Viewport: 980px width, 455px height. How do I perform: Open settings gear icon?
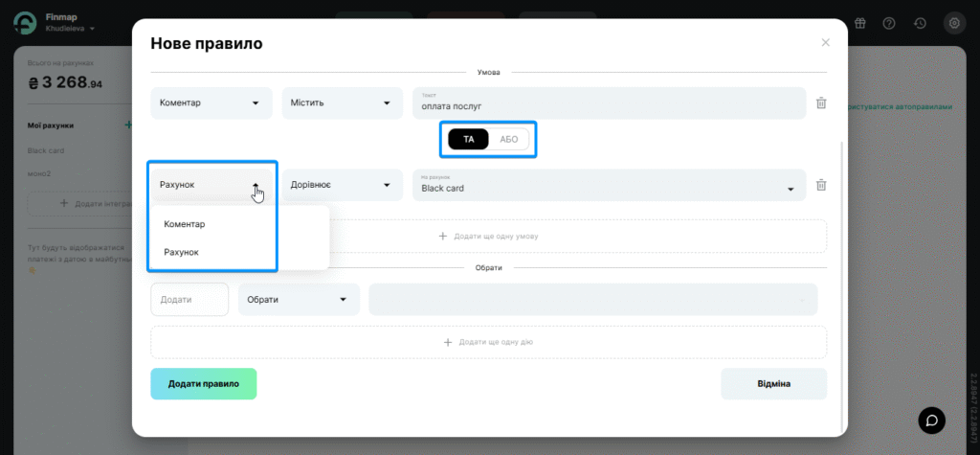[953, 23]
